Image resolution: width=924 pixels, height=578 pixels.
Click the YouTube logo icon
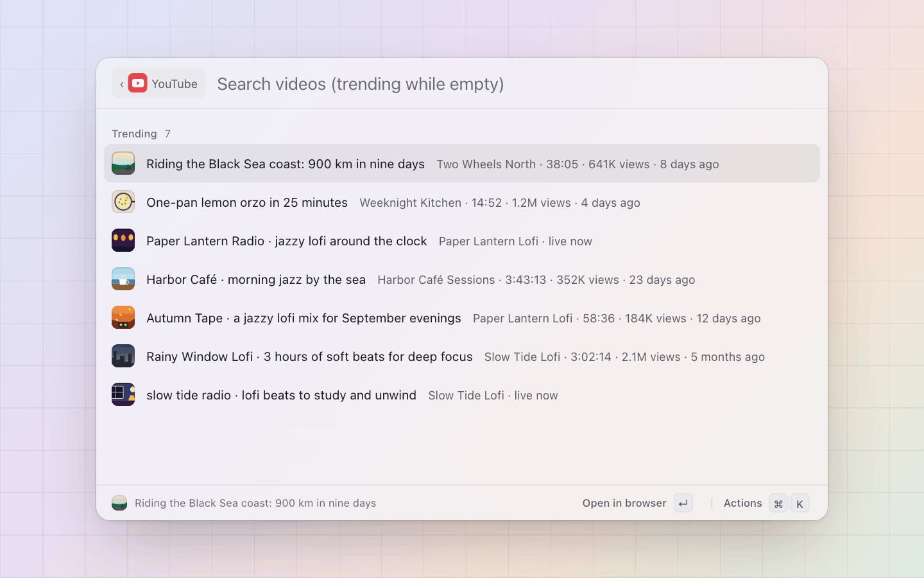[x=137, y=83]
